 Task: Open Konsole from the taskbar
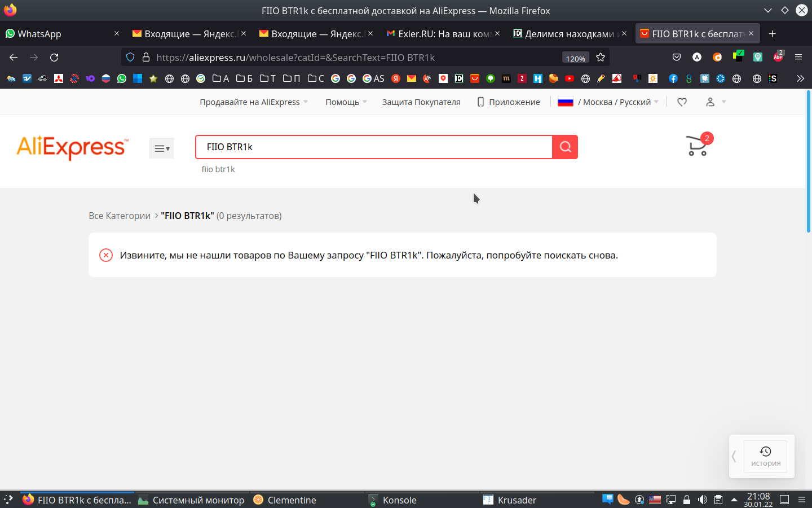[399, 500]
